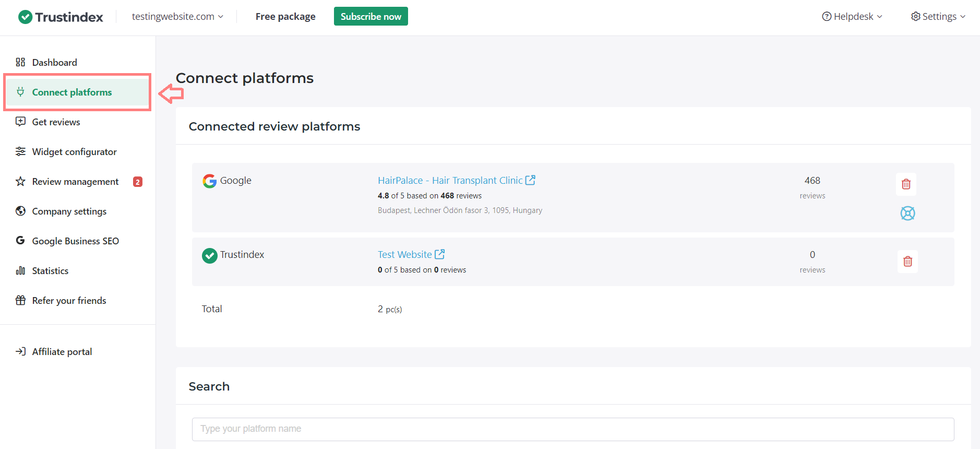
Task: Open external link icon beside HairPalace clinic
Action: [530, 180]
